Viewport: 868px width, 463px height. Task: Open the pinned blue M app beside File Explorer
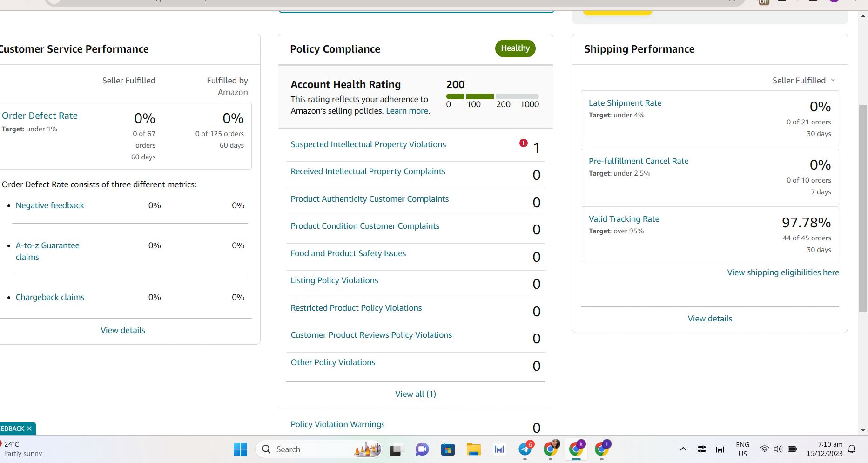[x=499, y=449]
